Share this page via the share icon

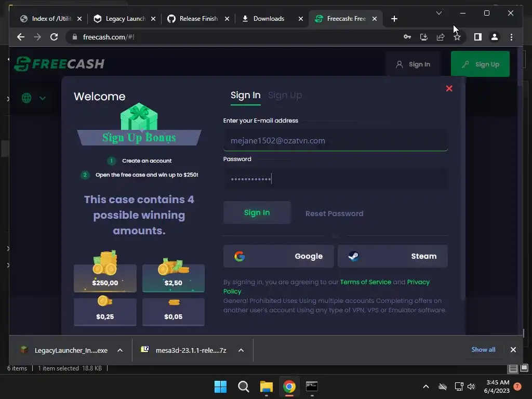(441, 37)
